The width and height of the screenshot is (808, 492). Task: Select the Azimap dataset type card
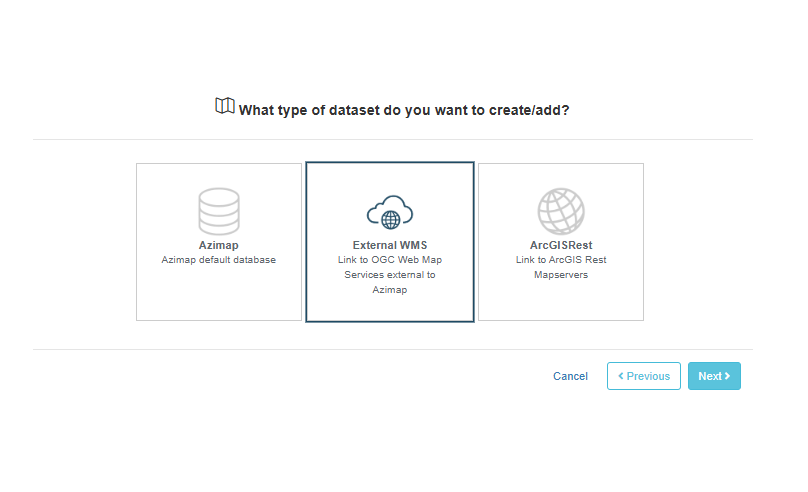[x=219, y=242]
